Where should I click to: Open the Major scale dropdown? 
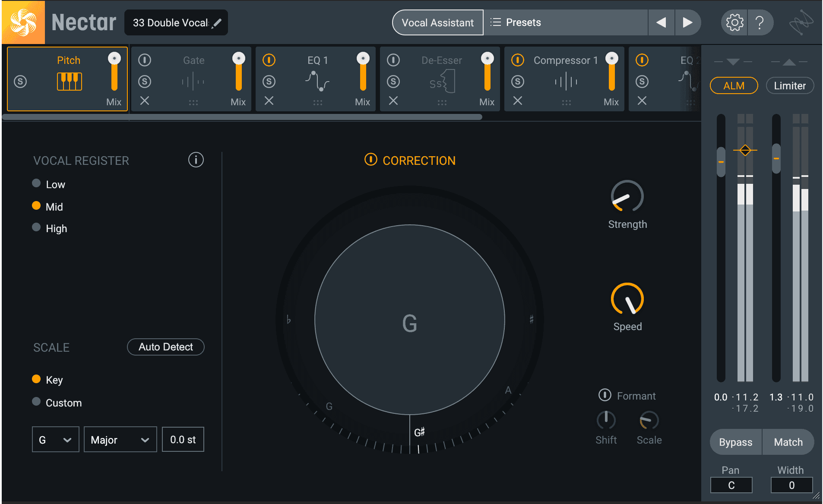coord(120,440)
